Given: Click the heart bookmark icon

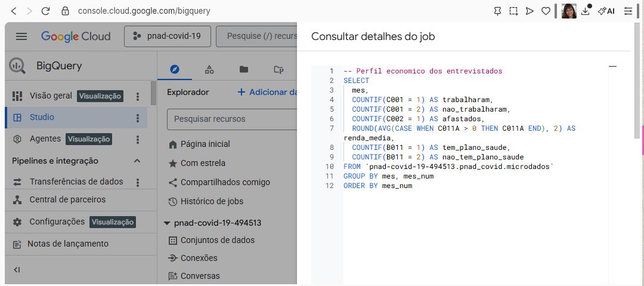Looking at the screenshot, I should point(546,11).
